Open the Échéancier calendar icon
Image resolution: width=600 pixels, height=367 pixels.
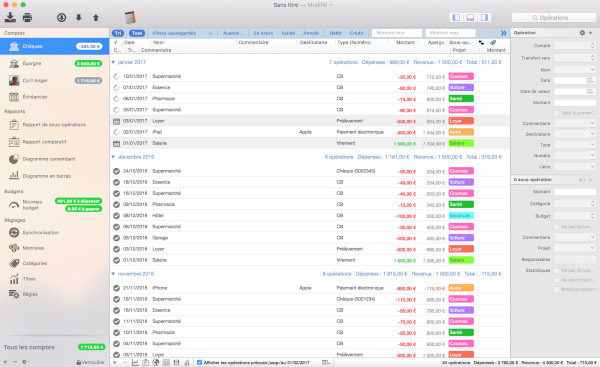14,97
